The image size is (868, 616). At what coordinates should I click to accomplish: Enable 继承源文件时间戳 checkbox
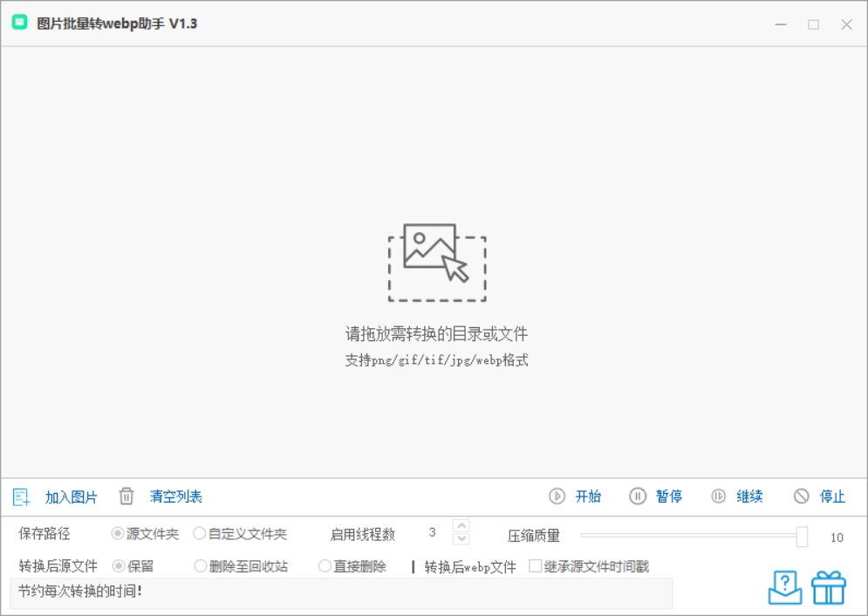click(x=536, y=565)
